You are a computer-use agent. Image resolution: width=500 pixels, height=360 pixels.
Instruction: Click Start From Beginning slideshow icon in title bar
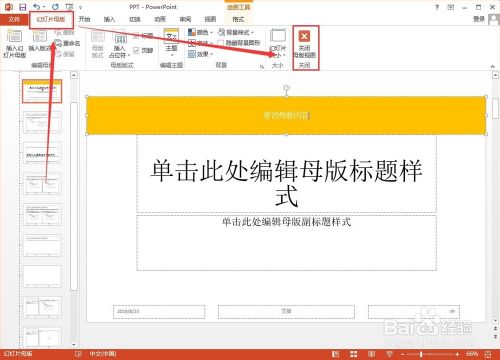click(69, 7)
